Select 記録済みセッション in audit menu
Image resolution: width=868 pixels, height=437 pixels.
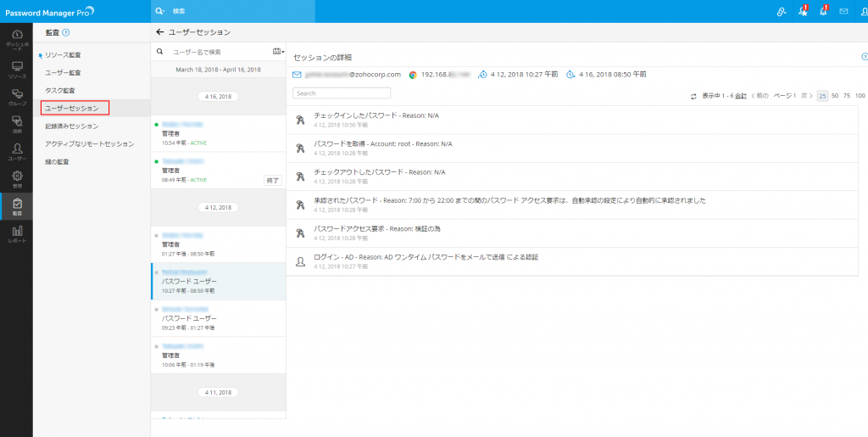pyautogui.click(x=72, y=126)
